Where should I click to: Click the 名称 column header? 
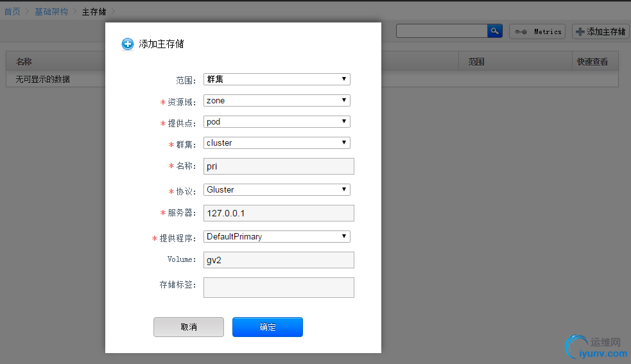24,62
